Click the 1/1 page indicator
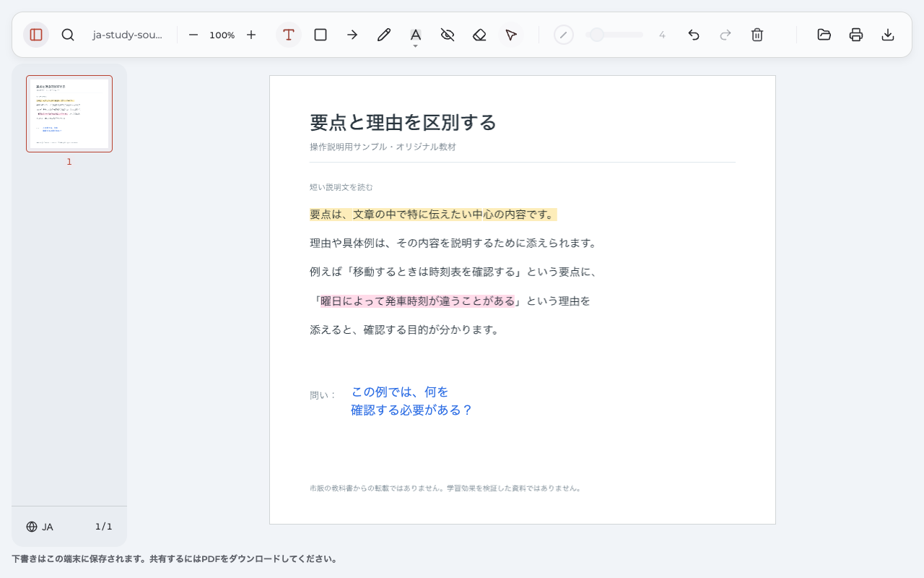924x578 pixels. (x=104, y=527)
